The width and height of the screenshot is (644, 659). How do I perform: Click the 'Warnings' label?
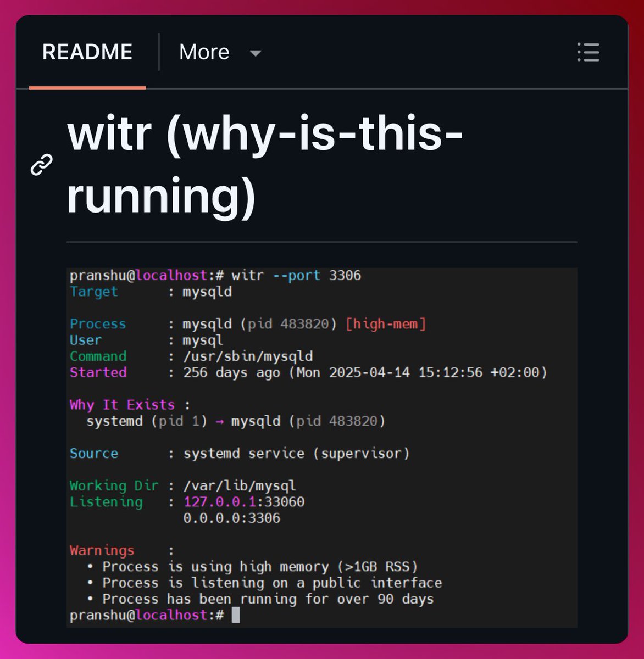point(102,550)
